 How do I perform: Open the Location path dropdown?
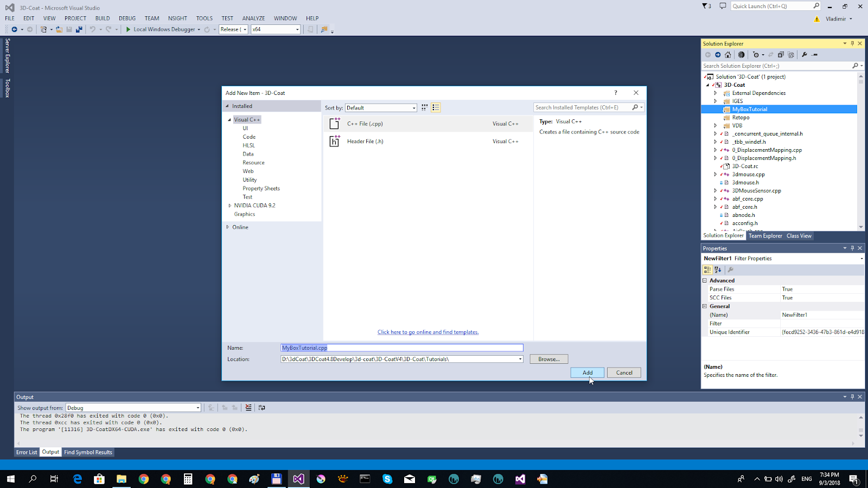point(520,359)
